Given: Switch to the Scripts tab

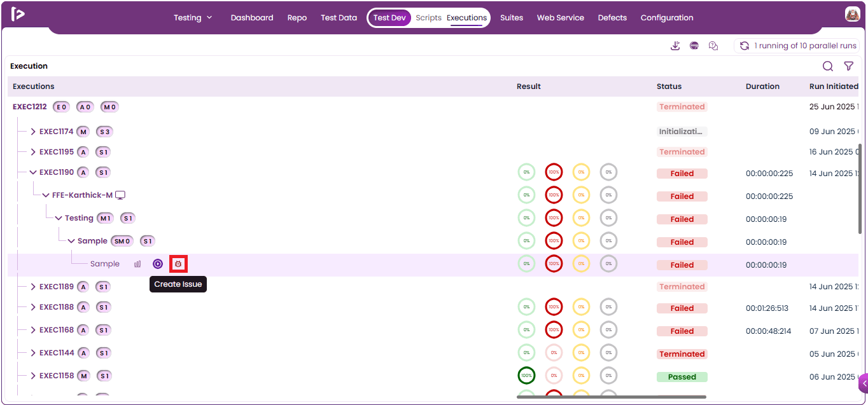Looking at the screenshot, I should [x=428, y=18].
